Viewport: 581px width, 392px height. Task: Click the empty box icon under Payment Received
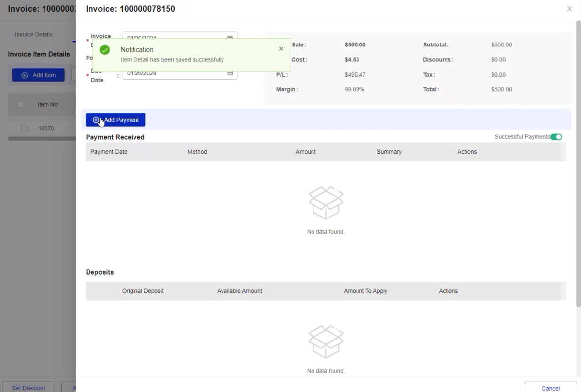click(x=326, y=203)
